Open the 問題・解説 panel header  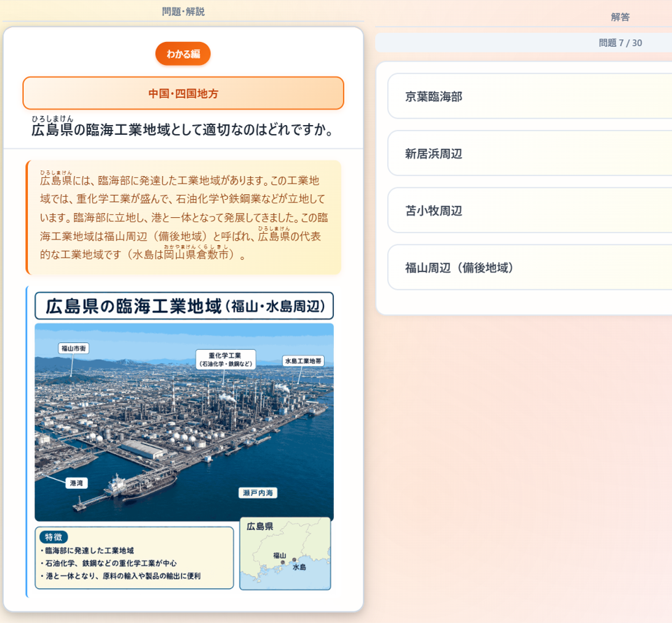tap(184, 12)
